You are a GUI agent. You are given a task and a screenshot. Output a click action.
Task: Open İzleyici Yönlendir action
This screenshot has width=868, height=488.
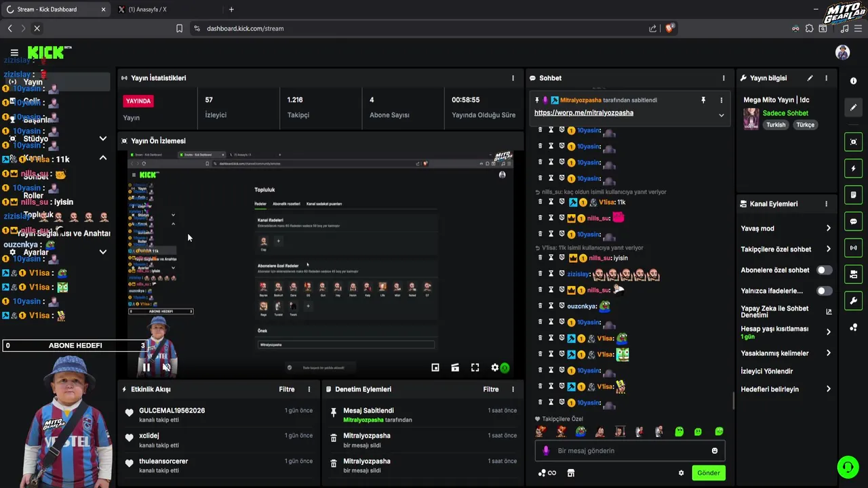tap(767, 371)
